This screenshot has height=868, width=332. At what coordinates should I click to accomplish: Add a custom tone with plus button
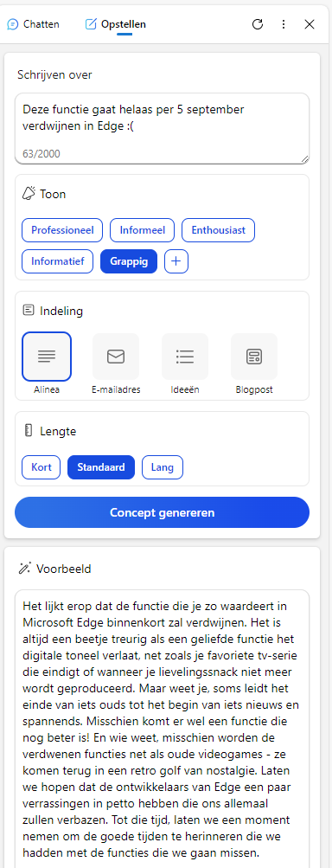point(176,261)
